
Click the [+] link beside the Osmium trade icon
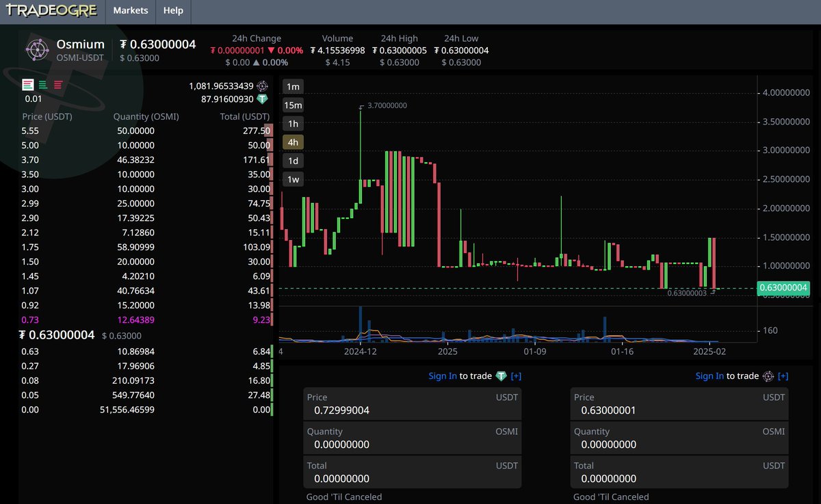coord(783,376)
